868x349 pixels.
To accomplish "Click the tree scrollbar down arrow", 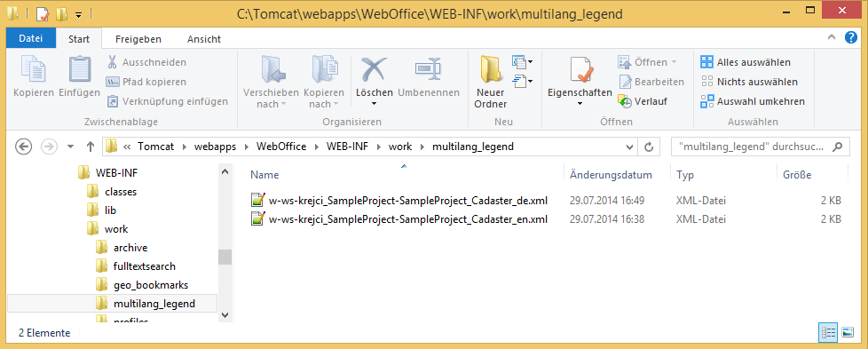I will [225, 314].
